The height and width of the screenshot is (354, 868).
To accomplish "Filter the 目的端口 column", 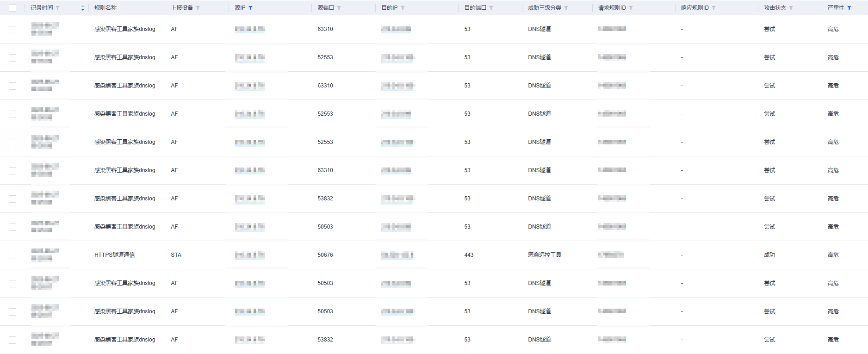I will (491, 8).
